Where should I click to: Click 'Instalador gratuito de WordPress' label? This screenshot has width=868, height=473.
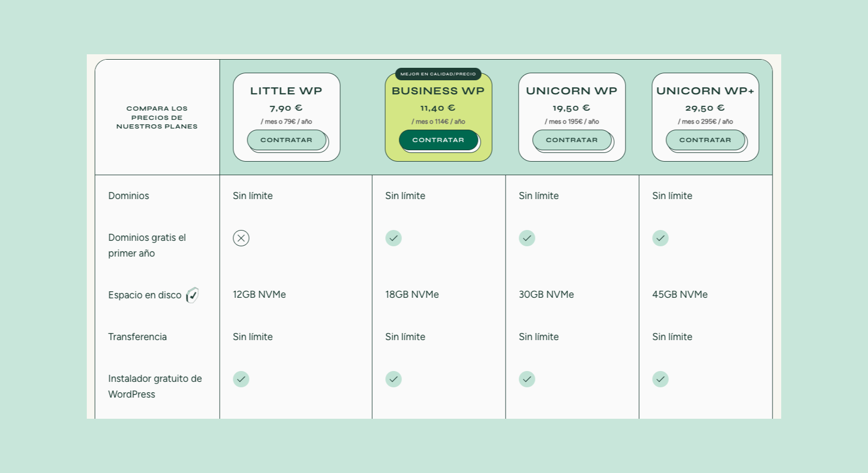point(155,386)
